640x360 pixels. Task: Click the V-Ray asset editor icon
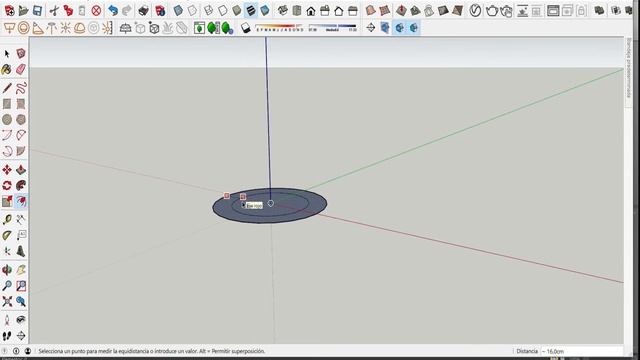pos(475,11)
